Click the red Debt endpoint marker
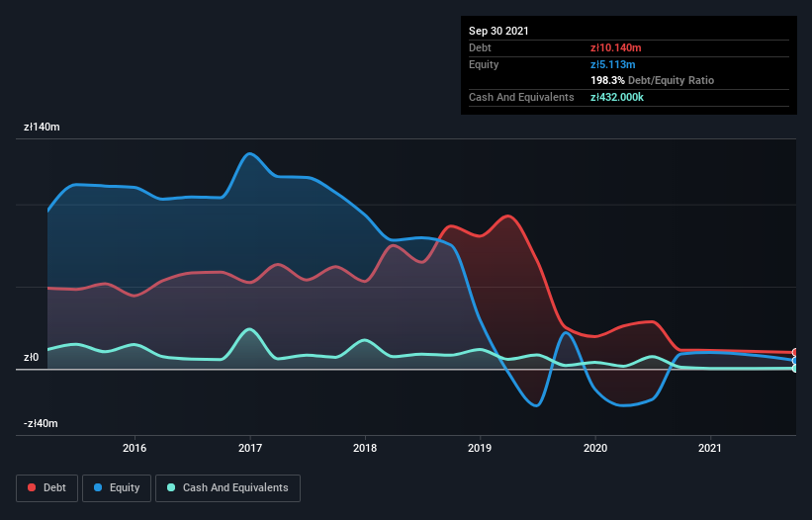Screen dimensions: 812x520 click(795, 352)
